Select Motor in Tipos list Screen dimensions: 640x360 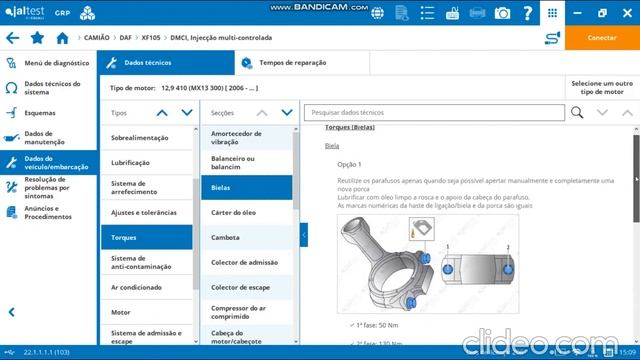tap(147, 312)
